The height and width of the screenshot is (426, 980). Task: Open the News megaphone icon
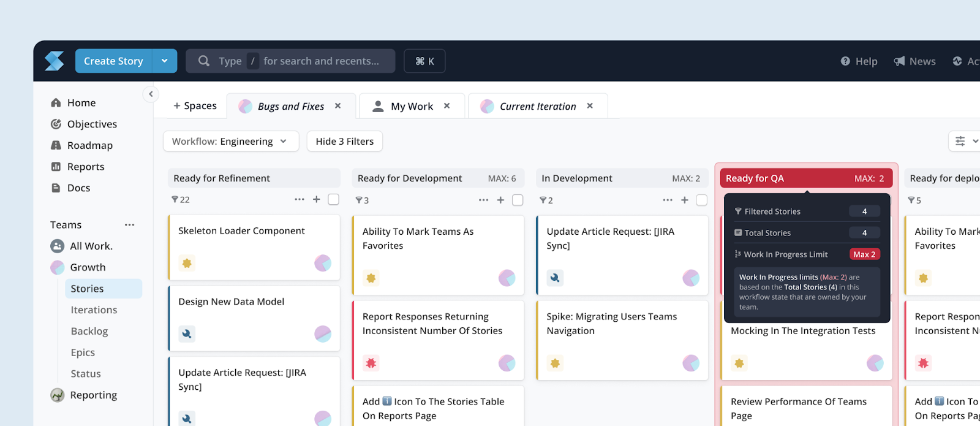click(899, 61)
